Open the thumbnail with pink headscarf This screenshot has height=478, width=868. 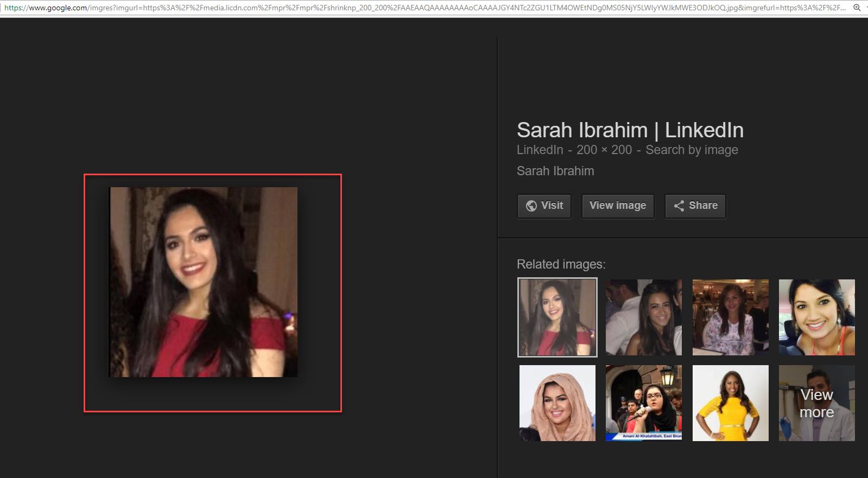click(x=557, y=403)
